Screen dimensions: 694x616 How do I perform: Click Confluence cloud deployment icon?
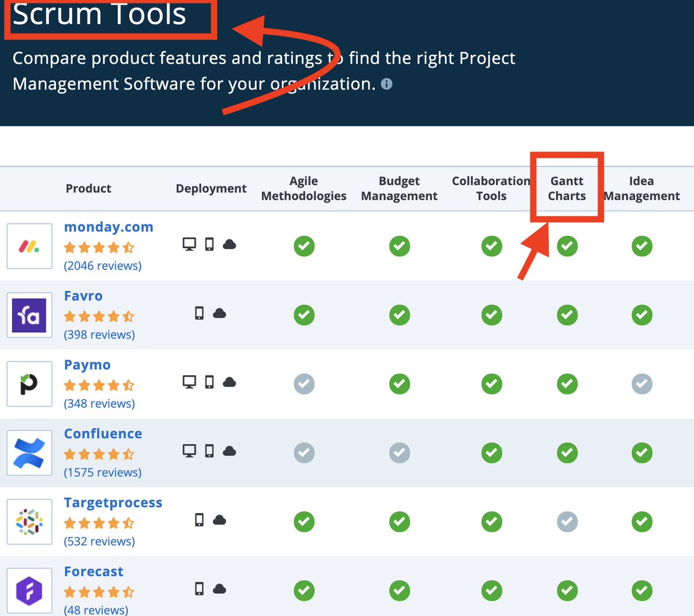[230, 451]
